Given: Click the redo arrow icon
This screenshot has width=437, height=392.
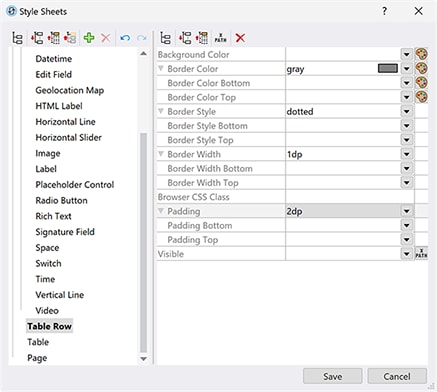Looking at the screenshot, I should coord(142,38).
